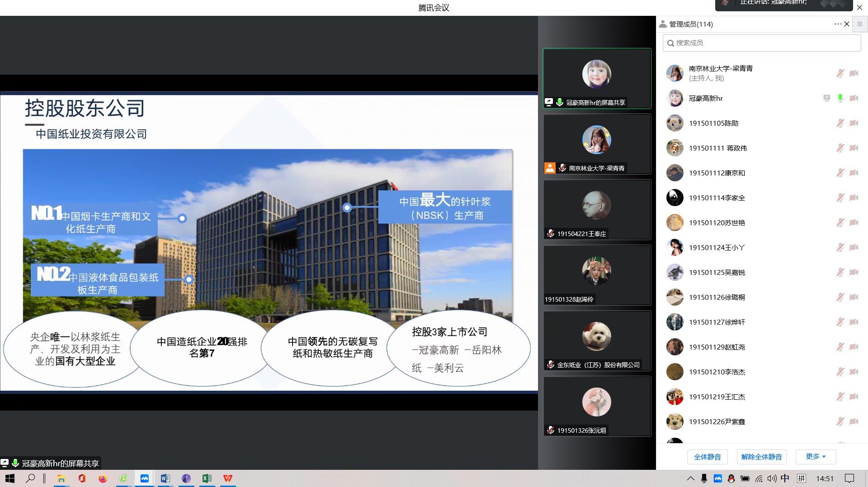Click microphone icon of 191501219王汇杰
Viewport: 868px width, 487px height.
pyautogui.click(x=840, y=397)
